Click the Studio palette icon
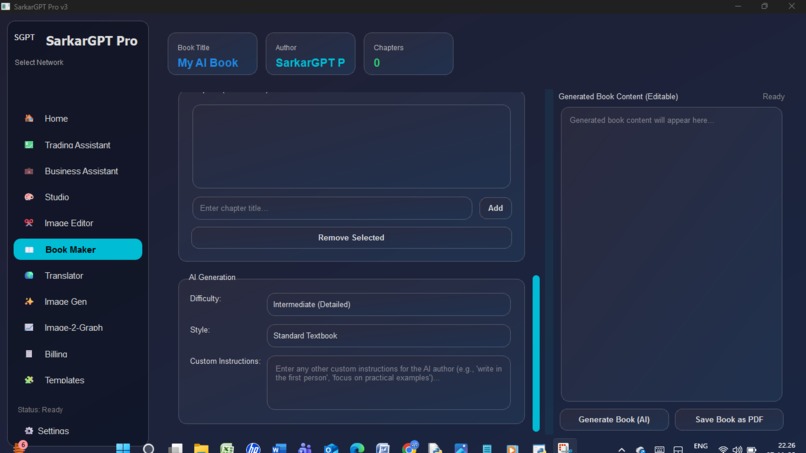 tap(29, 197)
